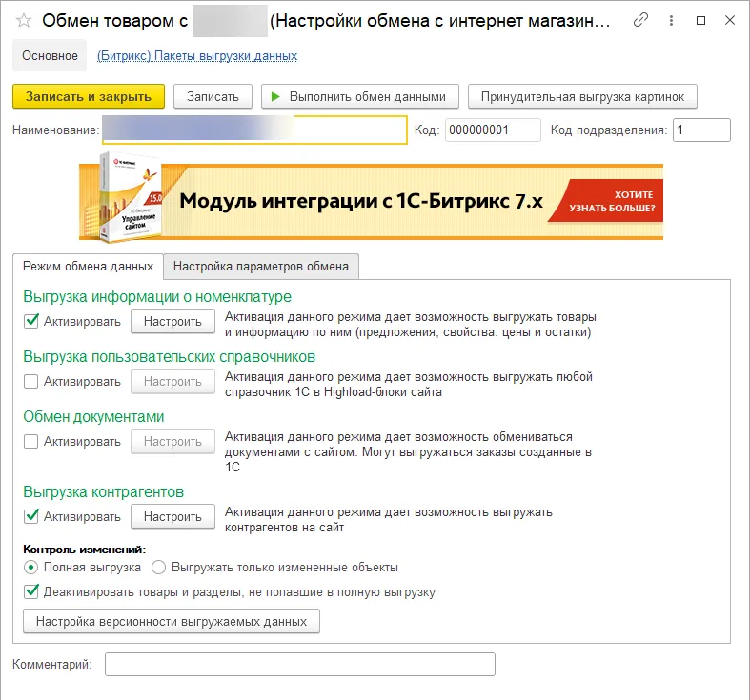Click heading Обмен документами
The width and height of the screenshot is (750, 700).
[x=93, y=417]
